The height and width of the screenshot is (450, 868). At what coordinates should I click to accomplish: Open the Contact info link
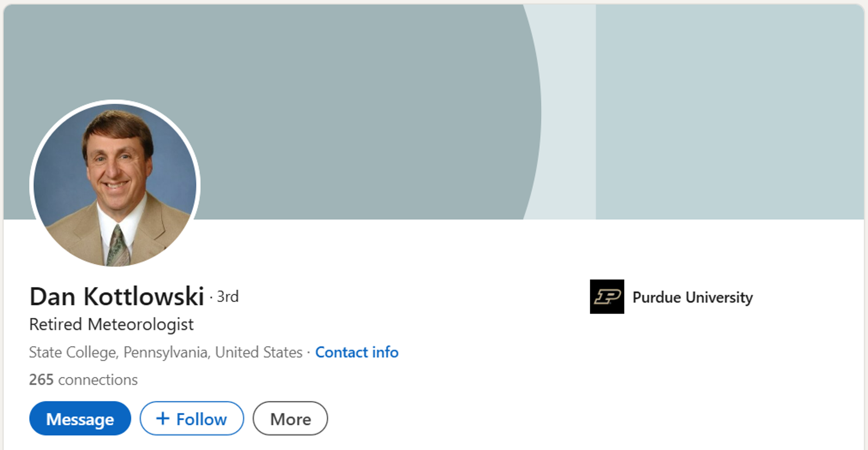(x=357, y=352)
